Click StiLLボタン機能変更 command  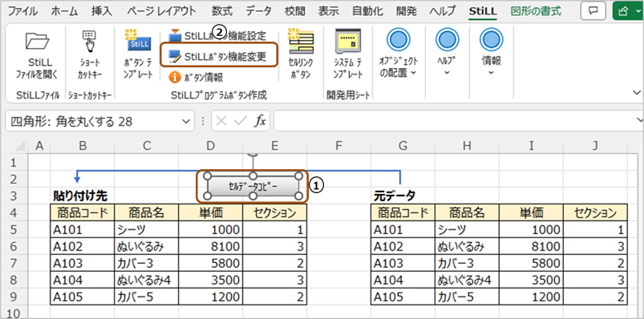218,56
